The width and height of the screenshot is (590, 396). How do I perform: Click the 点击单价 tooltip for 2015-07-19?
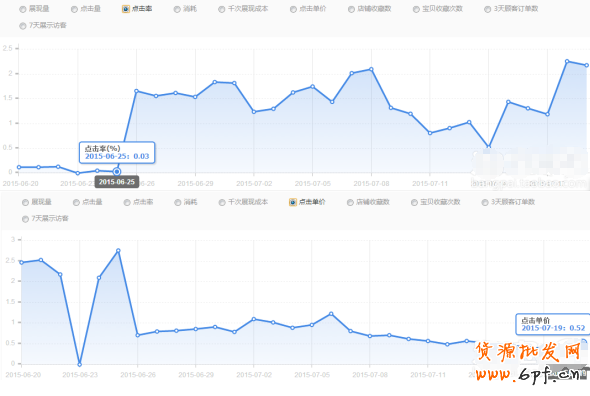552,324
